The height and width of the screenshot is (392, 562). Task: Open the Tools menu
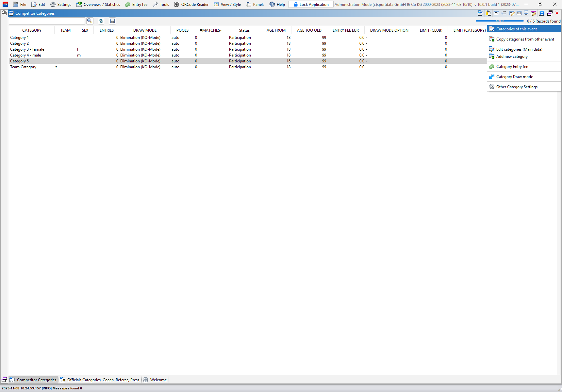point(161,4)
